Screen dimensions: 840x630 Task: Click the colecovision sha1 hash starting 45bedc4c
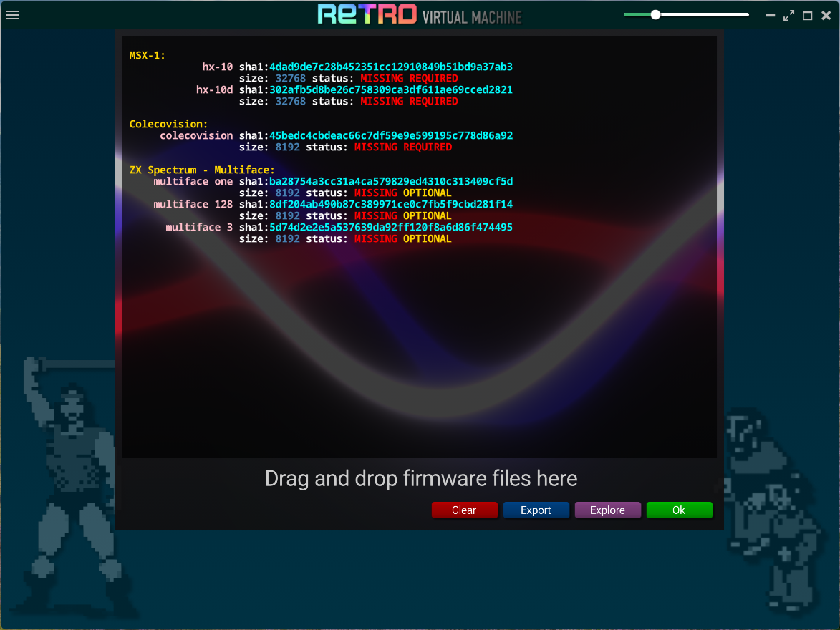pyautogui.click(x=390, y=135)
